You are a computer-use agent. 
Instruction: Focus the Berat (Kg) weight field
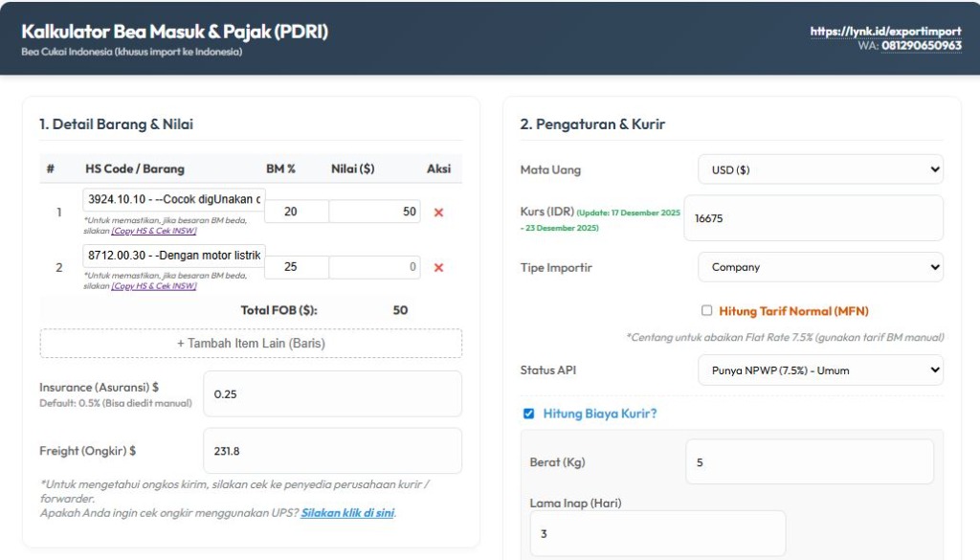point(809,462)
